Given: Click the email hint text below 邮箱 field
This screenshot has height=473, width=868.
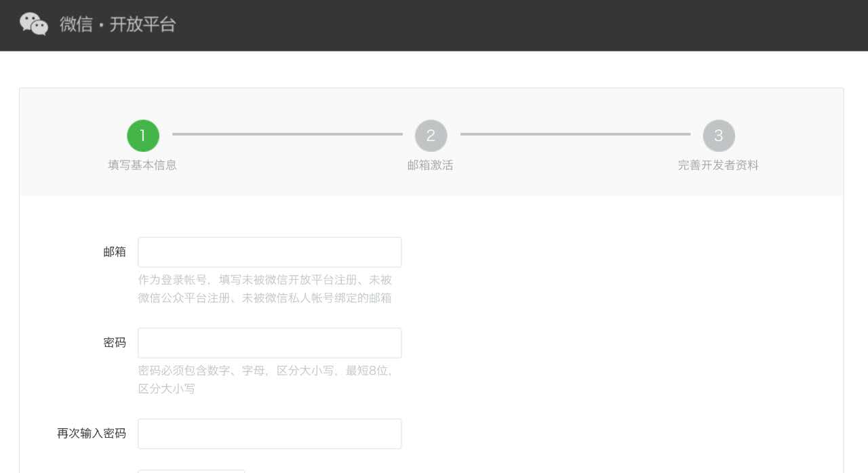Looking at the screenshot, I should click(265, 289).
